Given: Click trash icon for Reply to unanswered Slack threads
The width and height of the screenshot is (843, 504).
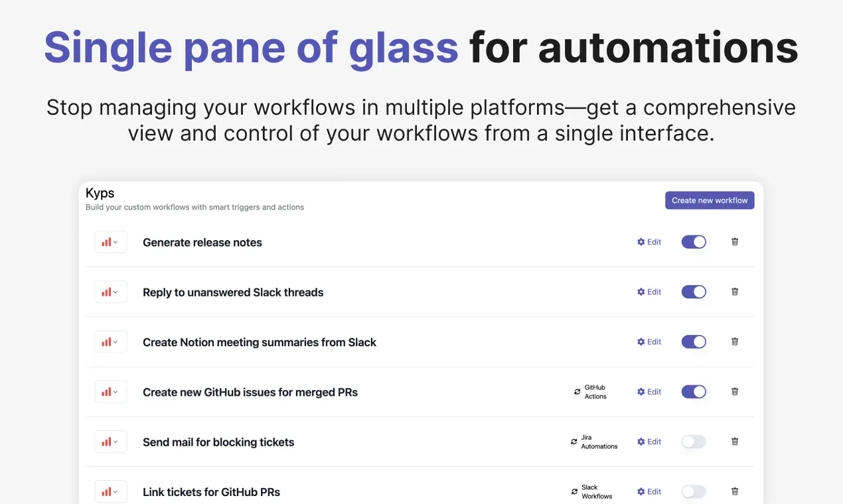Looking at the screenshot, I should coord(735,292).
